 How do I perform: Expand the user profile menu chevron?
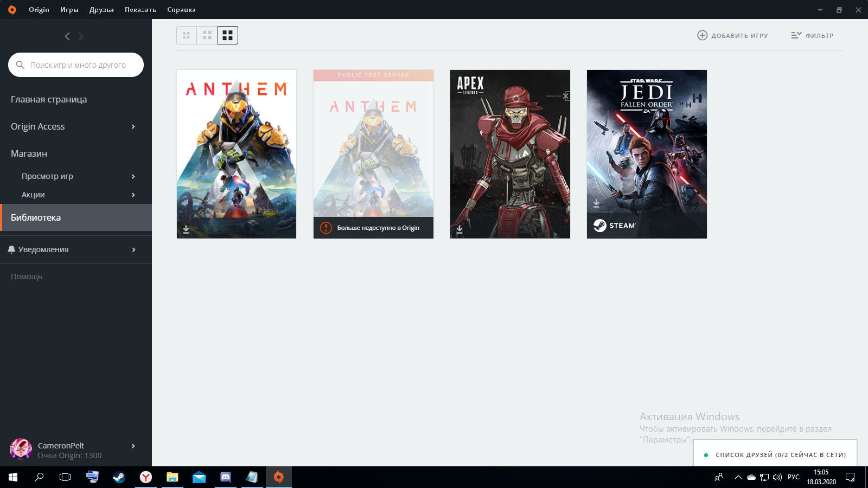pyautogui.click(x=133, y=446)
